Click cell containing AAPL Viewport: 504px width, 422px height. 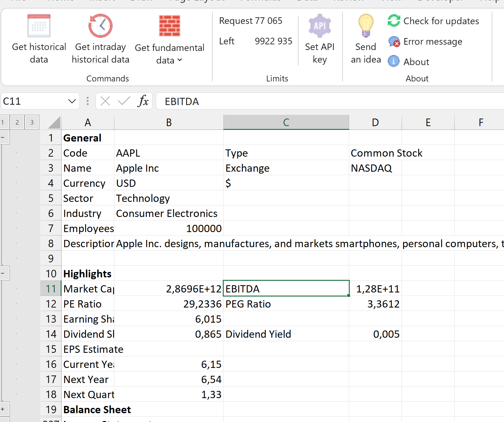coord(169,153)
